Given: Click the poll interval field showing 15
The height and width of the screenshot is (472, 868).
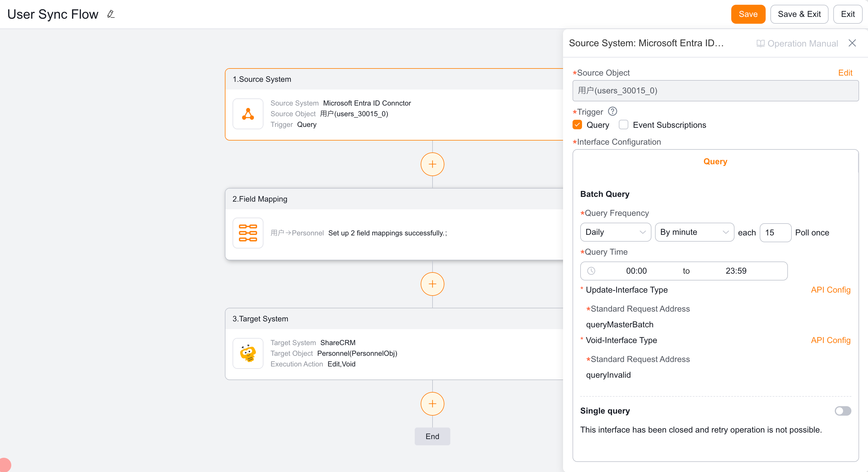Looking at the screenshot, I should coord(775,233).
